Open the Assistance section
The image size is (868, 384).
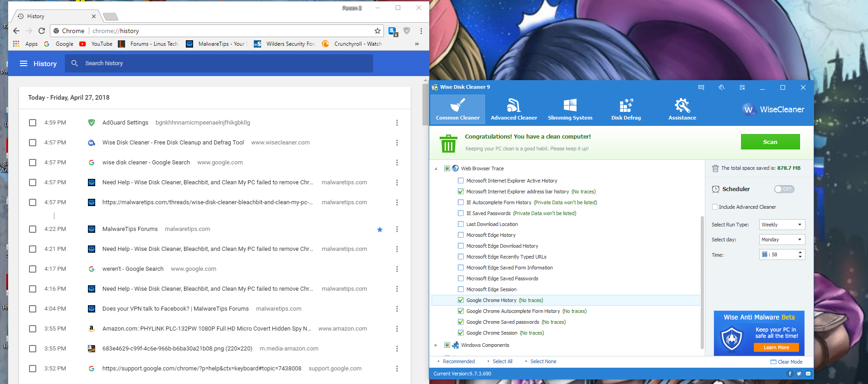coord(682,110)
